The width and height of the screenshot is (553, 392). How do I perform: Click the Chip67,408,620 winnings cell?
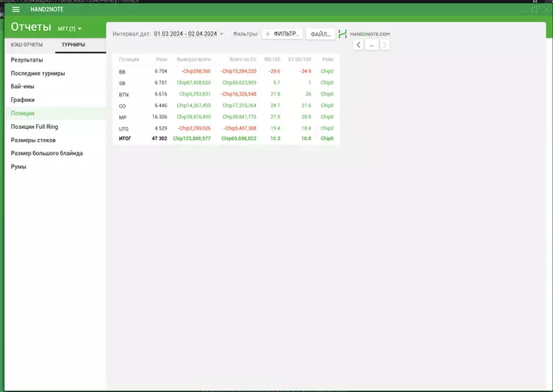click(x=194, y=82)
